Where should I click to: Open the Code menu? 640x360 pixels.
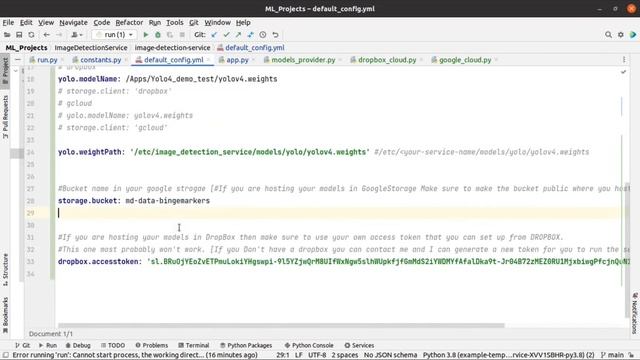pos(102,22)
